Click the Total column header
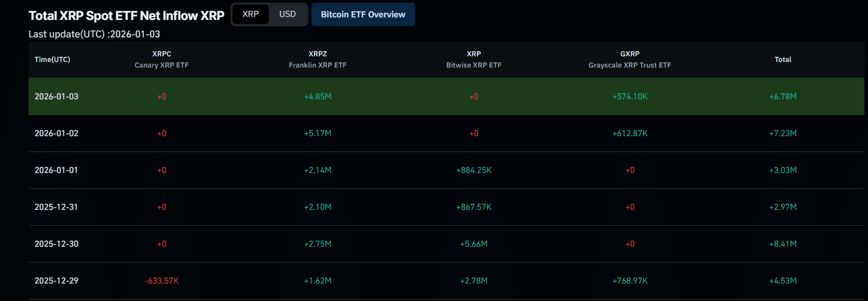Image resolution: width=868 pixels, height=301 pixels. tap(782, 59)
